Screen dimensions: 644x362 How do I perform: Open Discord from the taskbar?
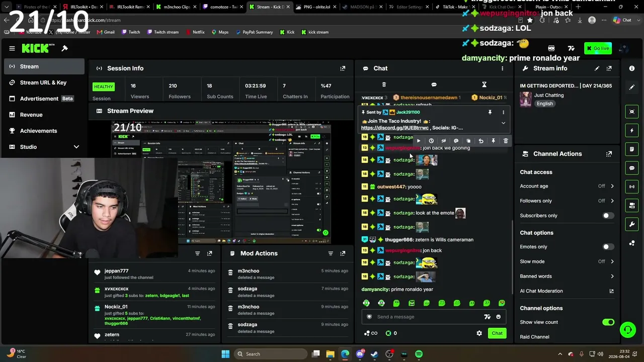[x=360, y=354]
